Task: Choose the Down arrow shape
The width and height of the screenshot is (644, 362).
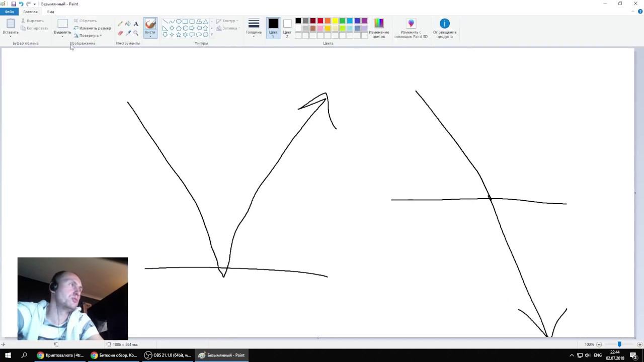Action: pos(165,35)
